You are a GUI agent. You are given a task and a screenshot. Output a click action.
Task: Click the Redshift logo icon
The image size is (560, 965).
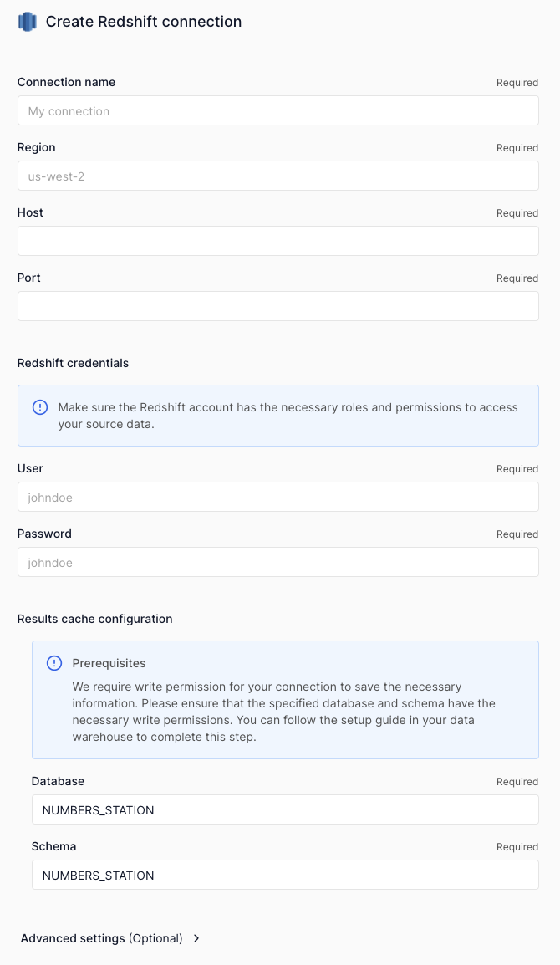[x=27, y=22]
